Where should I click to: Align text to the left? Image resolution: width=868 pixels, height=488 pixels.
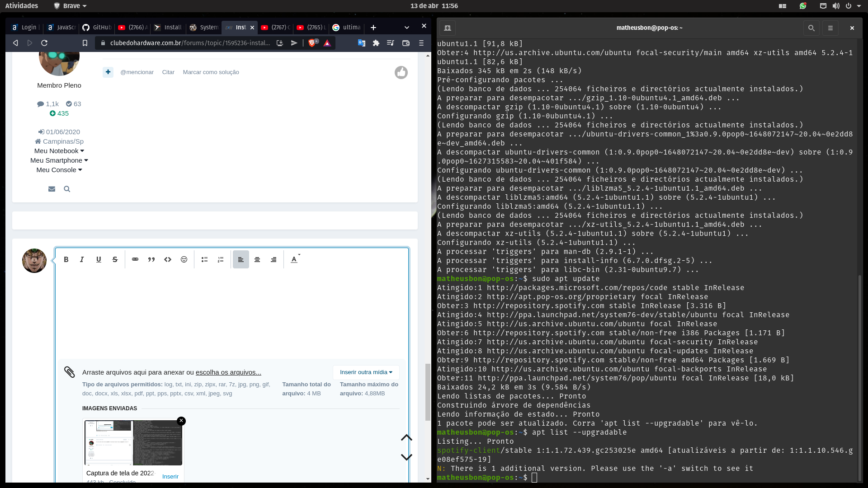pyautogui.click(x=241, y=259)
